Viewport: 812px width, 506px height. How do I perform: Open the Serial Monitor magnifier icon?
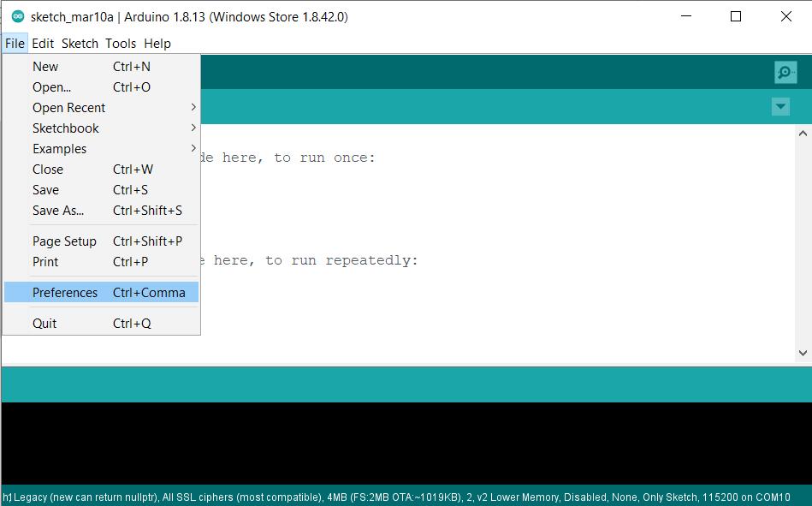785,72
